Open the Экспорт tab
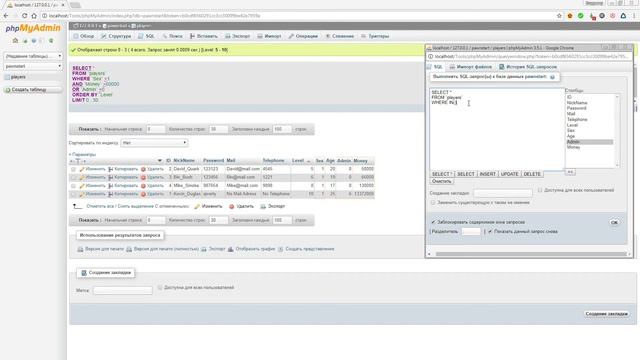The width and height of the screenshot is (640, 360). 238,36
